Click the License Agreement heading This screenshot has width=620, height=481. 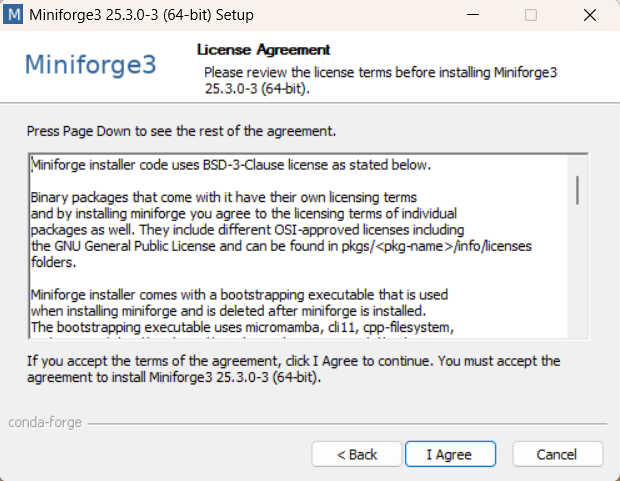coord(263,50)
